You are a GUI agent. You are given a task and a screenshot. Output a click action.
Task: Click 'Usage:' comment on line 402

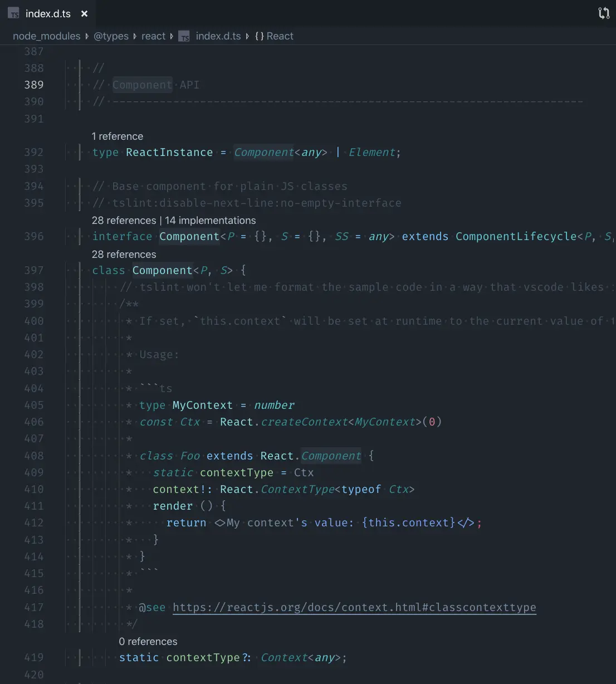[x=159, y=354]
